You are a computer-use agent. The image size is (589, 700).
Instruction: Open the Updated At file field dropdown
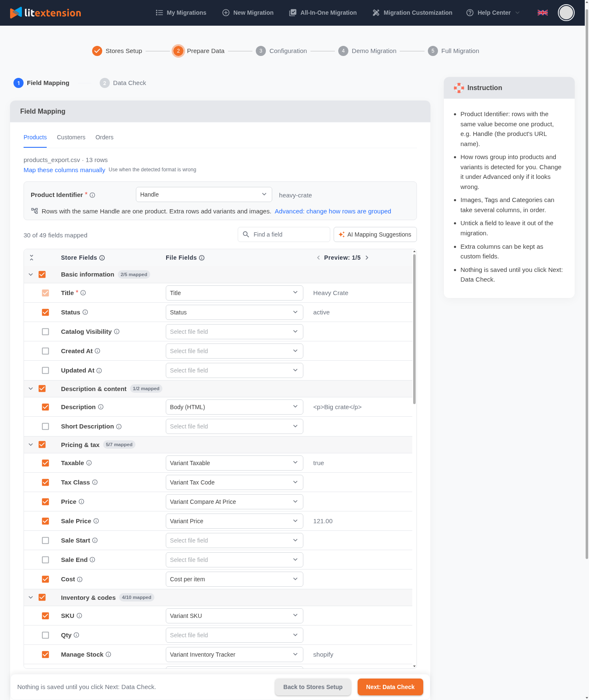pyautogui.click(x=234, y=370)
